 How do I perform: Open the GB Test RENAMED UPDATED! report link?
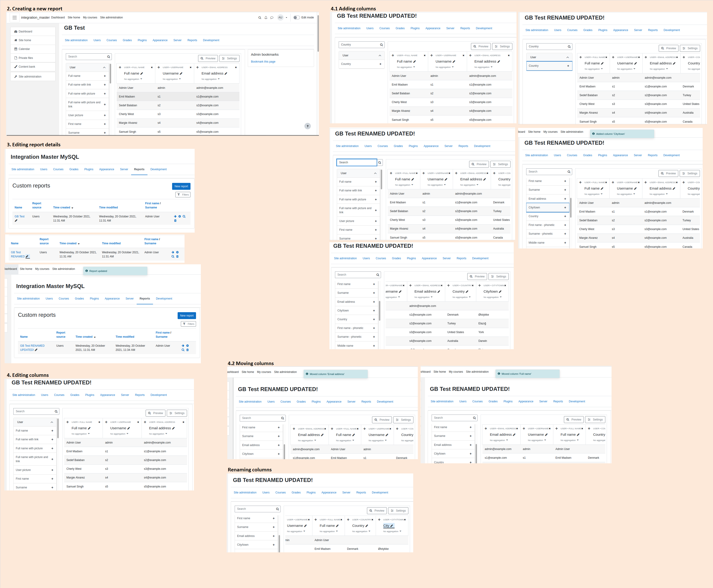[x=32, y=348]
